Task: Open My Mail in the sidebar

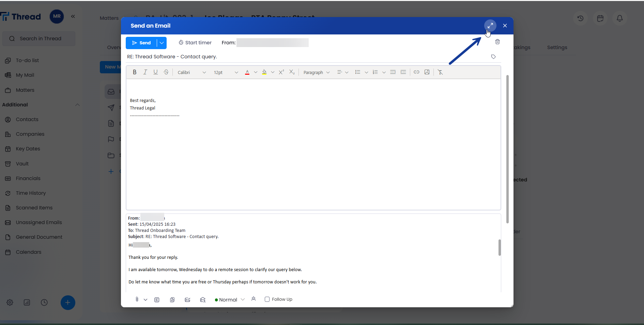Action: (25, 75)
